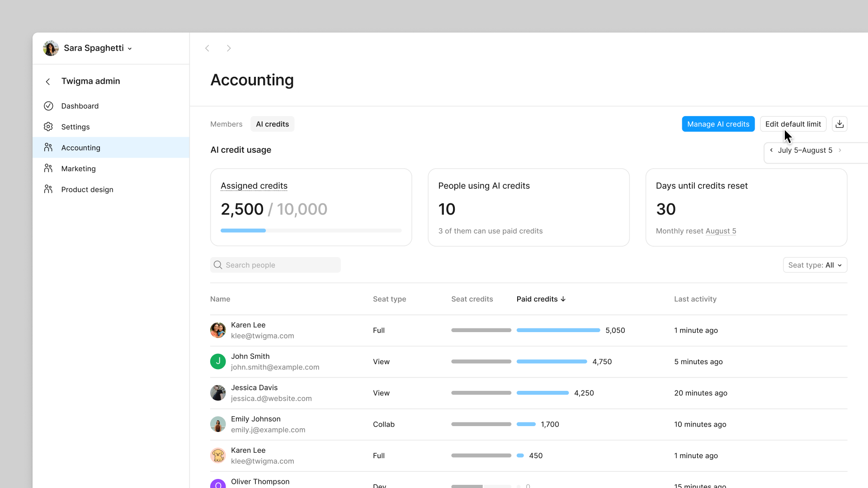Click Sara Spaghetti's profile avatar
The width and height of the screenshot is (868, 488).
(x=51, y=48)
